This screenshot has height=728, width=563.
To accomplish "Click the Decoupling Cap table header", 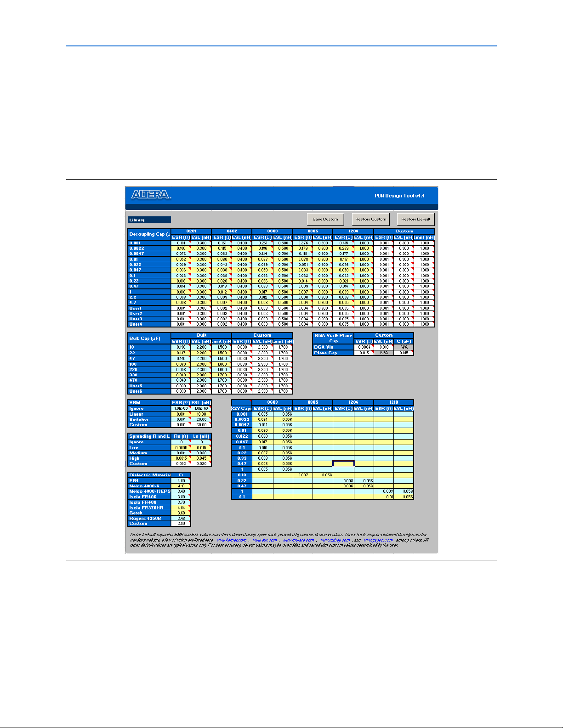I will point(149,234).
